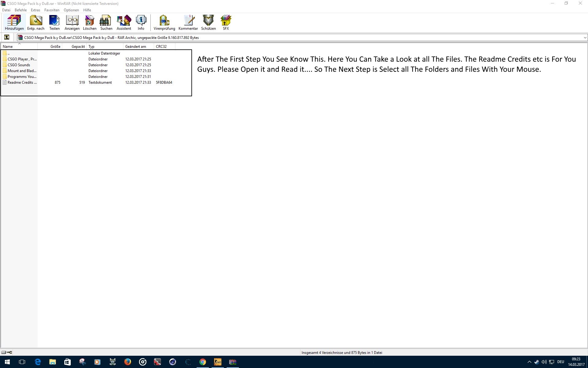This screenshot has height=368, width=588.
Task: Click the CRC32 value 5F8DBA64
Action: 164,82
